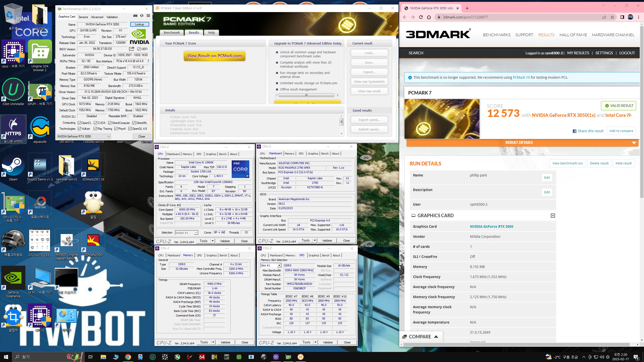This screenshot has height=362, width=644.
Task: Open the GPU-Z hamburger menu
Action: coord(148,16)
